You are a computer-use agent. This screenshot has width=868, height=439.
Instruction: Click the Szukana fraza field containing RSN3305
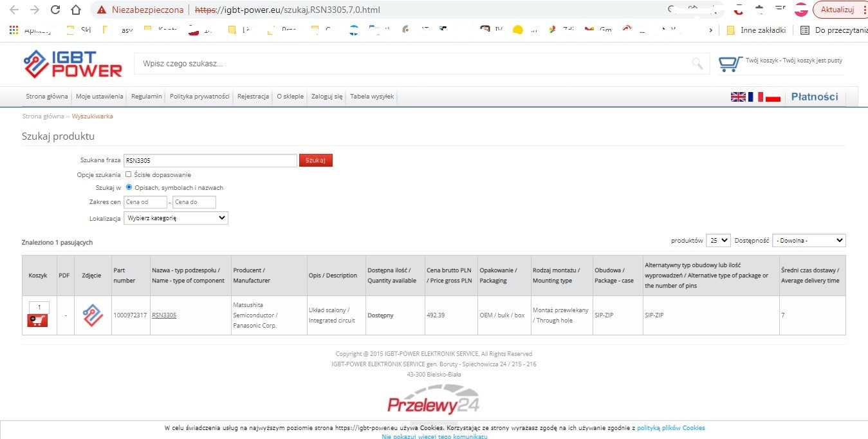pos(210,160)
